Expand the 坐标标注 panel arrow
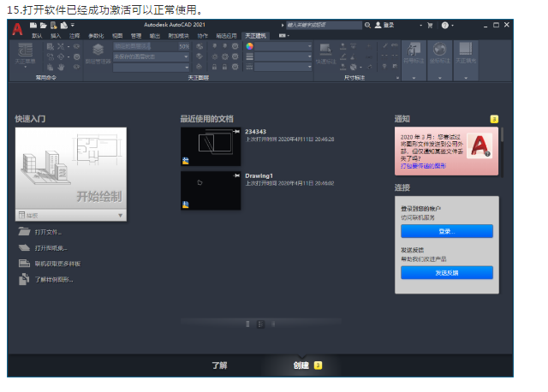The height and width of the screenshot is (392, 548). click(x=439, y=78)
